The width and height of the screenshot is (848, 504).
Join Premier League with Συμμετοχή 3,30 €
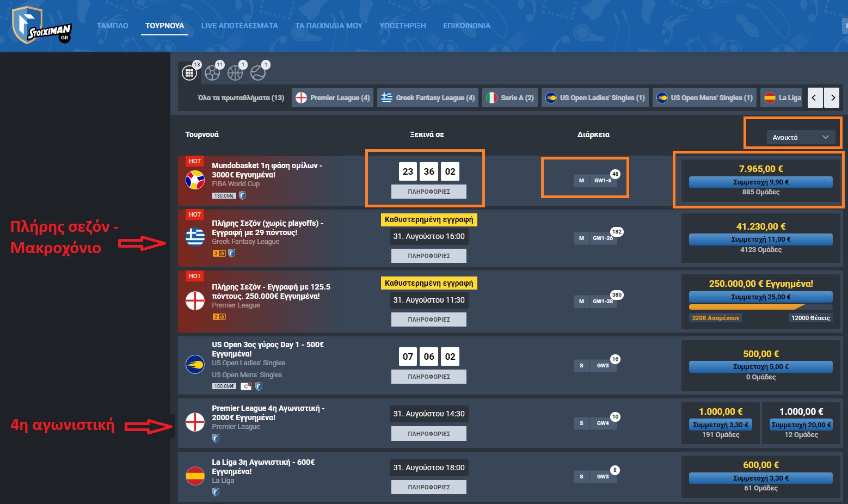pyautogui.click(x=721, y=425)
